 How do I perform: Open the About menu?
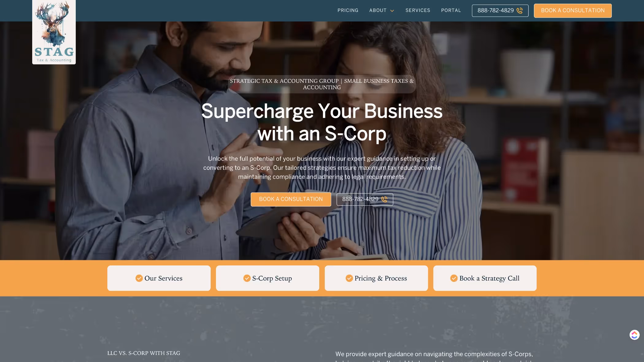point(378,10)
